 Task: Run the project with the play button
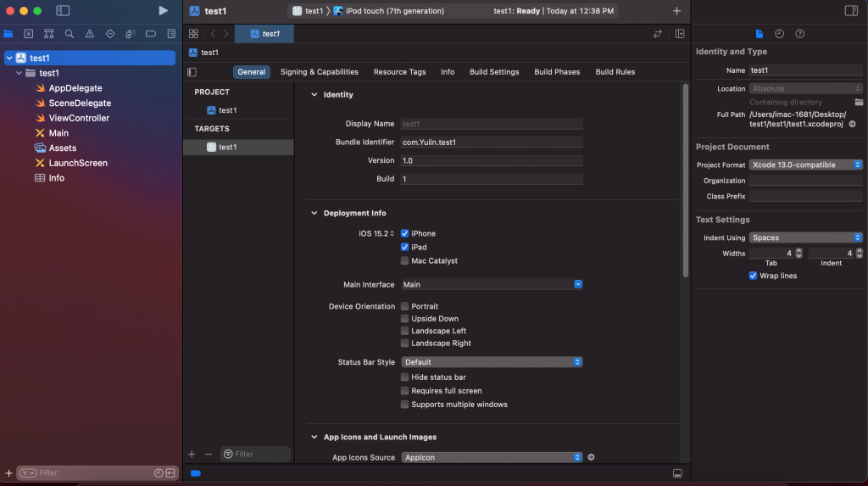(163, 10)
